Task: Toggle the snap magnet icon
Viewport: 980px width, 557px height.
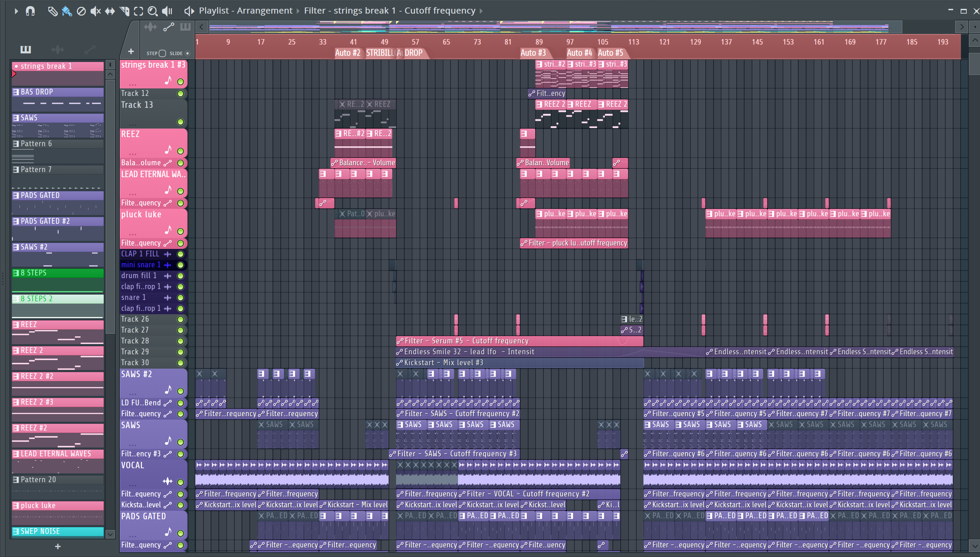Action: coord(30,11)
